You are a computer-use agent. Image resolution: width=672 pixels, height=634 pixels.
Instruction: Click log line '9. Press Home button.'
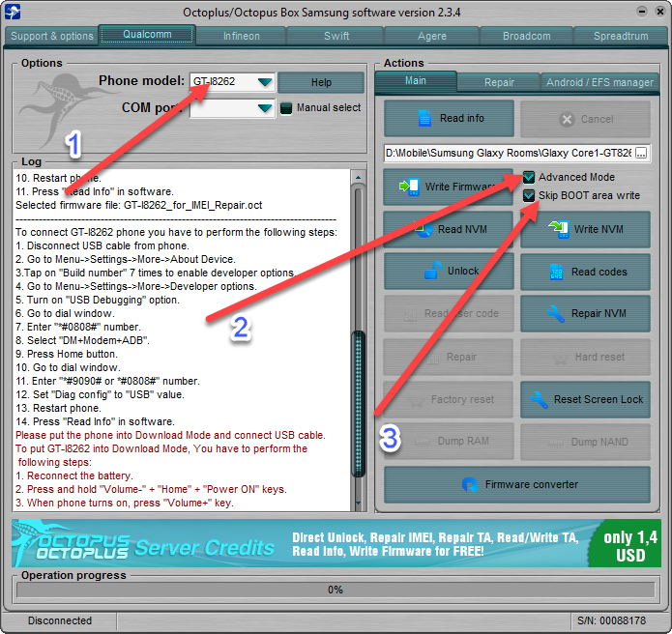click(67, 355)
